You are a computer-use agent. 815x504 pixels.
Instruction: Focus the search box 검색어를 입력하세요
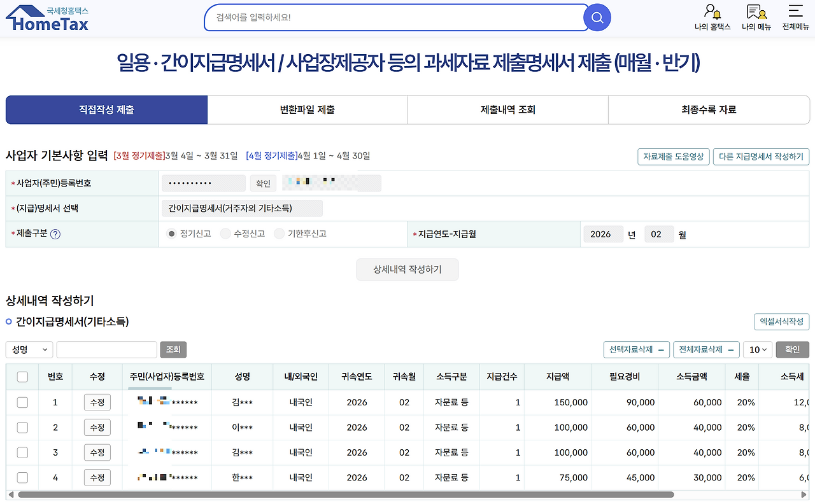tap(395, 18)
